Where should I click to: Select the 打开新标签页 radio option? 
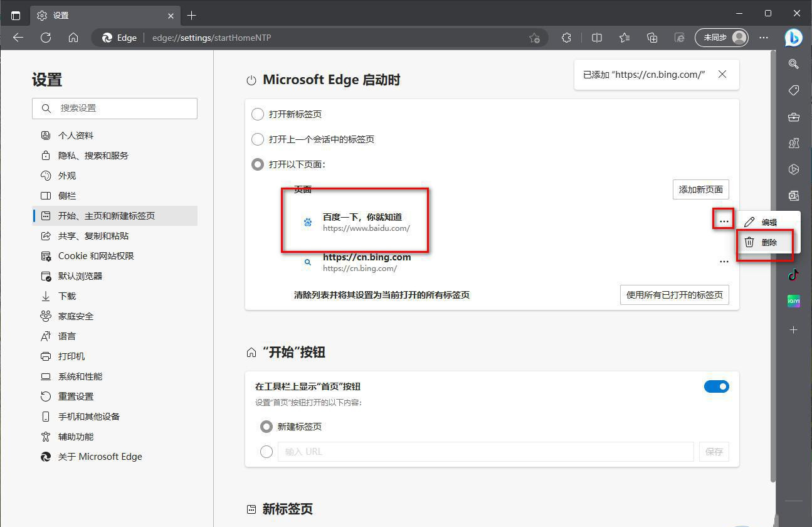click(x=258, y=114)
